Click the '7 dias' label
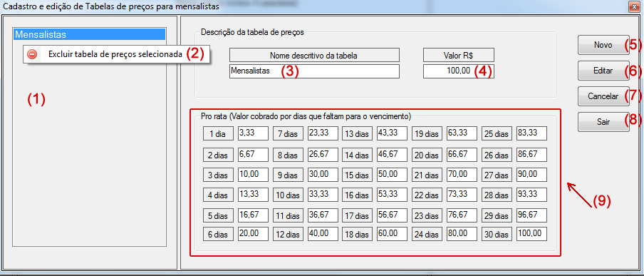This screenshot has width=644, height=276. (x=288, y=134)
